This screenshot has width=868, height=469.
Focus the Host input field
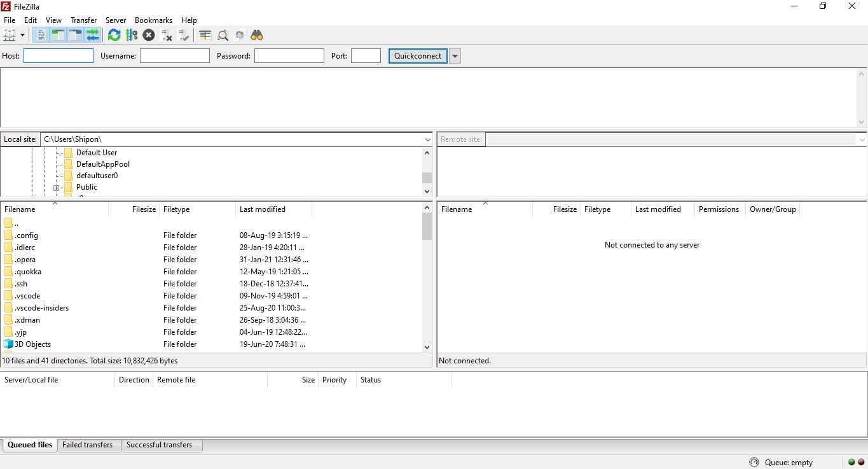tap(59, 56)
